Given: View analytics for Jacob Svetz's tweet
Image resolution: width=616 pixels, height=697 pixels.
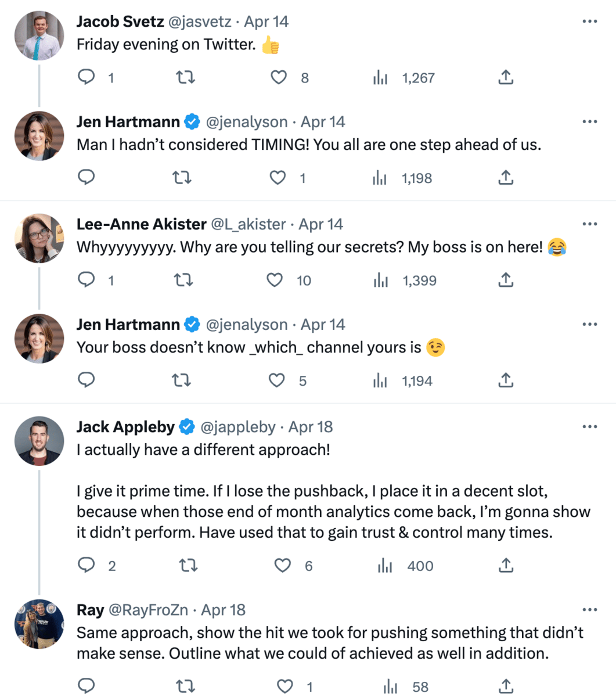Looking at the screenshot, I should click(380, 77).
